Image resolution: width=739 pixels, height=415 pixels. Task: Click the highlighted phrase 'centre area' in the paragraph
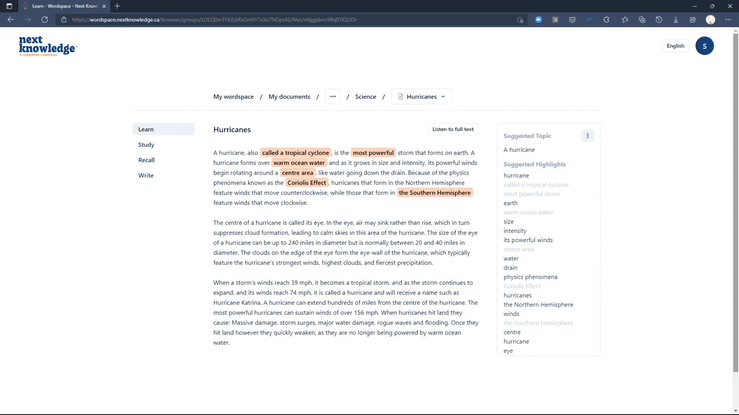coord(297,173)
